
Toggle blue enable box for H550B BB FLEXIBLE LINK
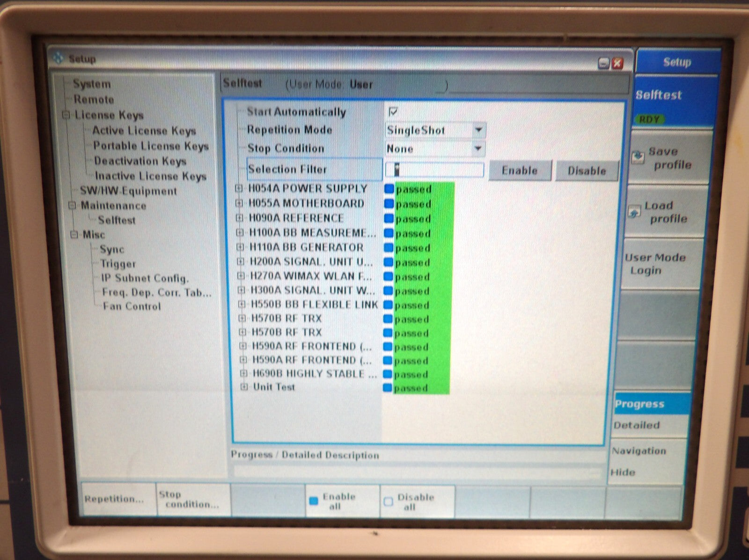coord(388,305)
